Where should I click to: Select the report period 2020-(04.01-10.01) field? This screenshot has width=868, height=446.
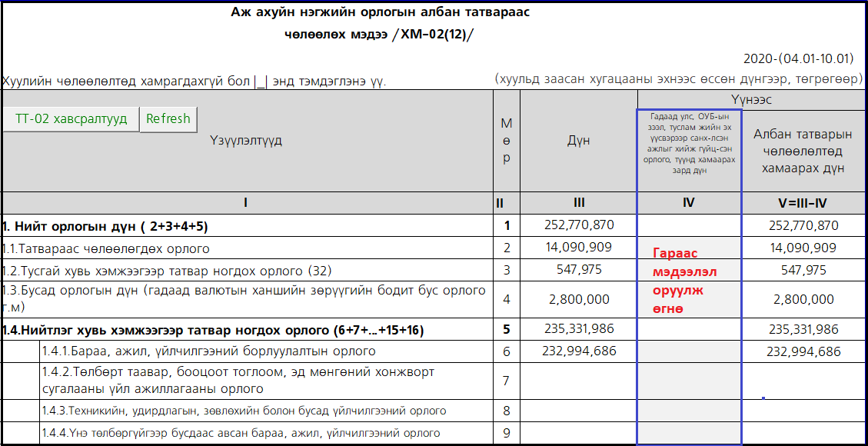pyautogui.click(x=798, y=58)
